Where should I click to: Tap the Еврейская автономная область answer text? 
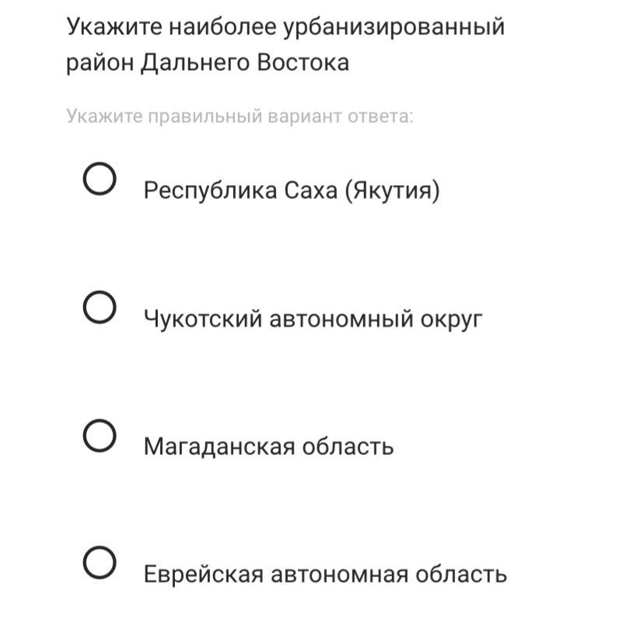[x=325, y=574]
